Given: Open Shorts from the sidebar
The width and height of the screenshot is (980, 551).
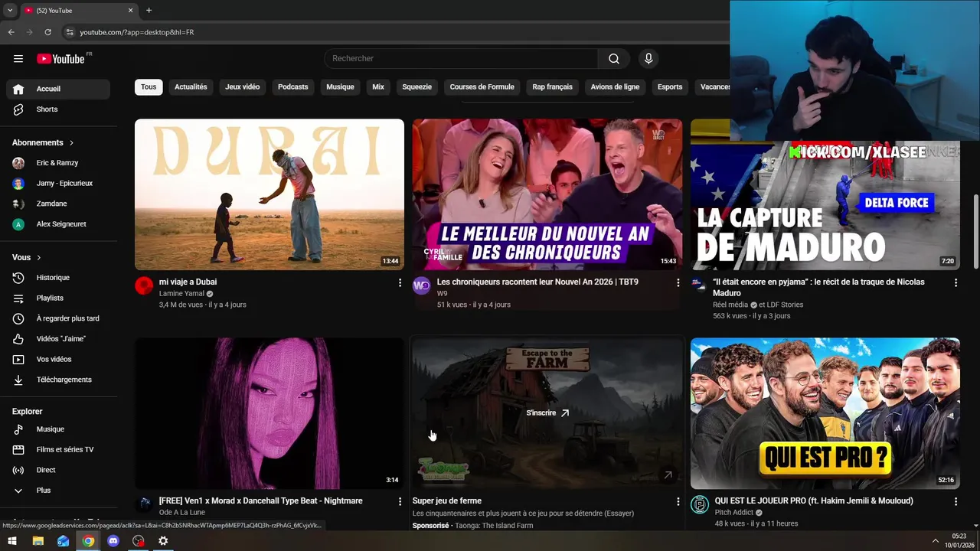Looking at the screenshot, I should pos(58,109).
